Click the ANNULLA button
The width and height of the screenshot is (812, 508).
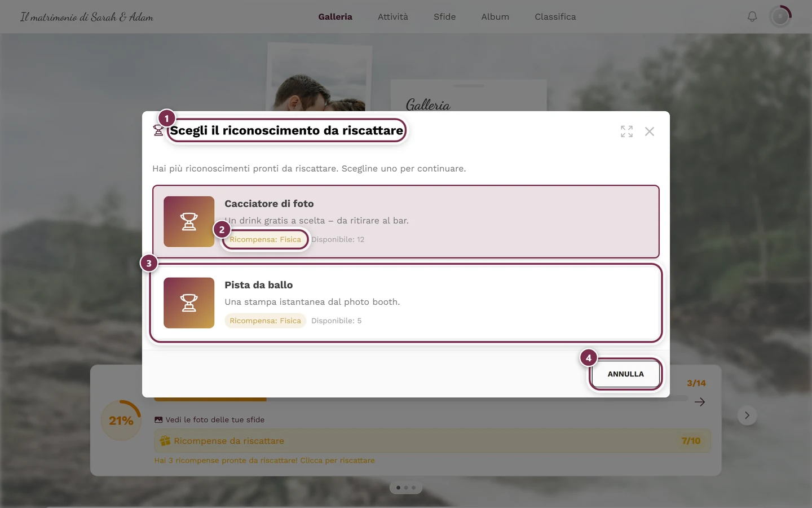[x=625, y=374]
